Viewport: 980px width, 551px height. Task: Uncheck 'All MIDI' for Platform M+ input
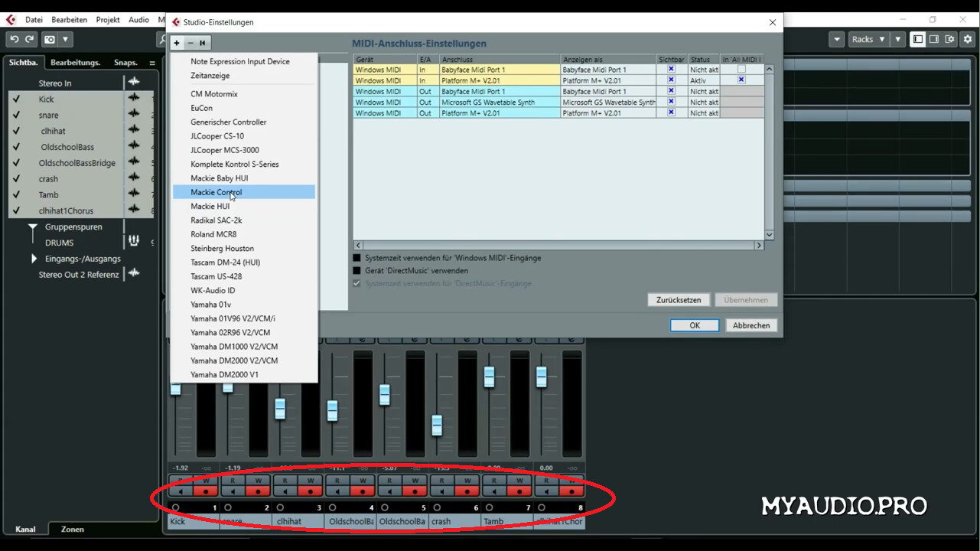[x=741, y=80]
